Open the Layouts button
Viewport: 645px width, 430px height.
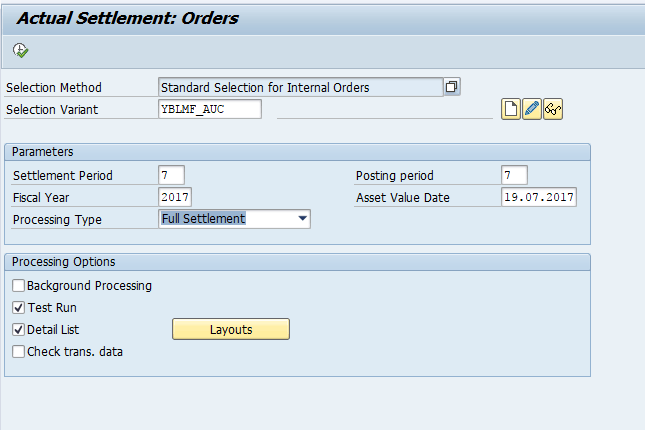click(231, 329)
